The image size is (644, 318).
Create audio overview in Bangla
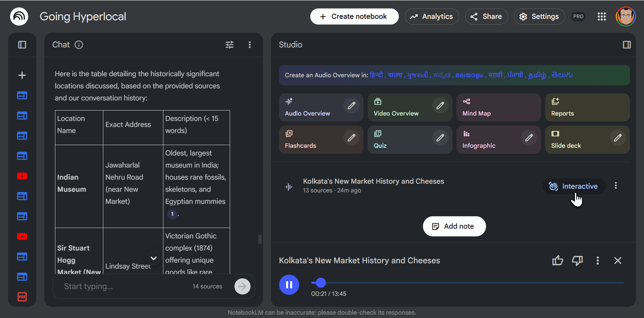(395, 75)
